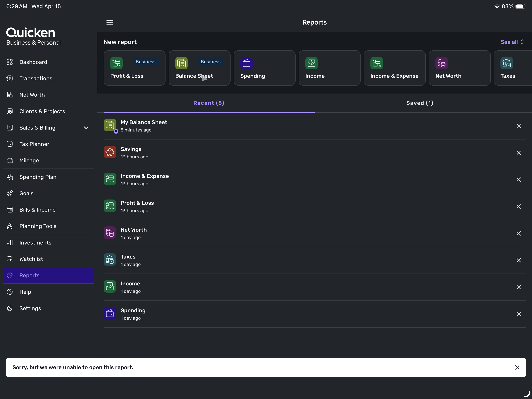Expand the Sales & Billing chevron

point(86,128)
